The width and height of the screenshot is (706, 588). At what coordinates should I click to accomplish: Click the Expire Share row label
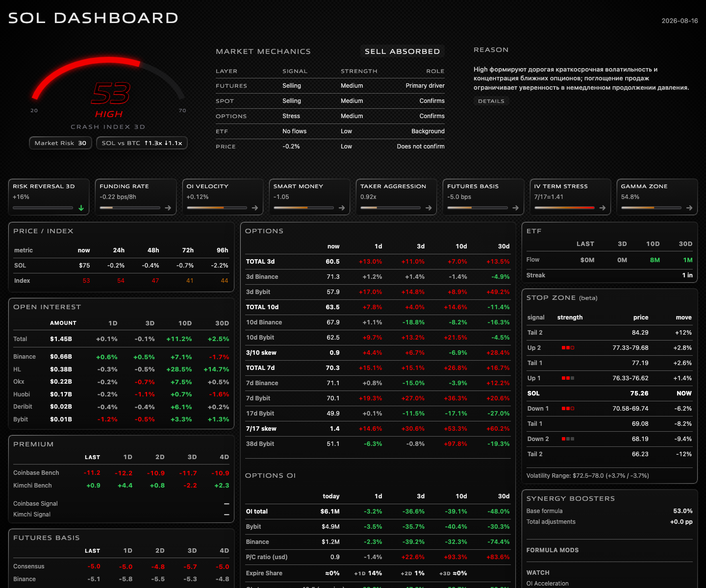click(x=264, y=573)
